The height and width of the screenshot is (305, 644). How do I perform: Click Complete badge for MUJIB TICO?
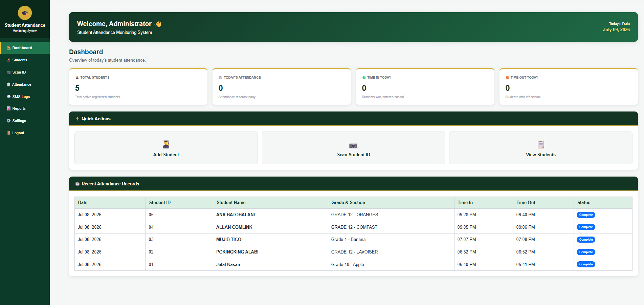tap(586, 240)
